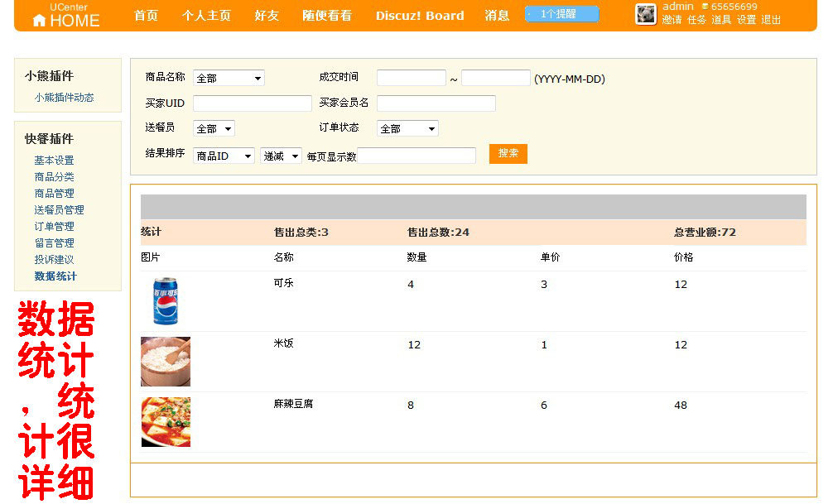Expand the 送餐员 dropdown

(214, 128)
